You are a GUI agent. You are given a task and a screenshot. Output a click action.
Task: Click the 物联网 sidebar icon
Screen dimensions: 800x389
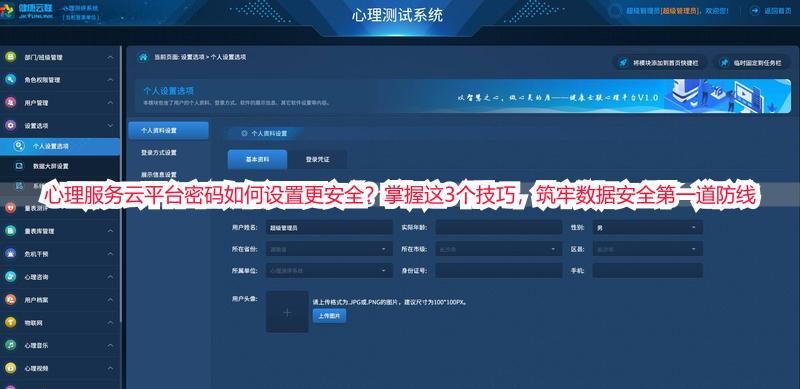coord(10,323)
